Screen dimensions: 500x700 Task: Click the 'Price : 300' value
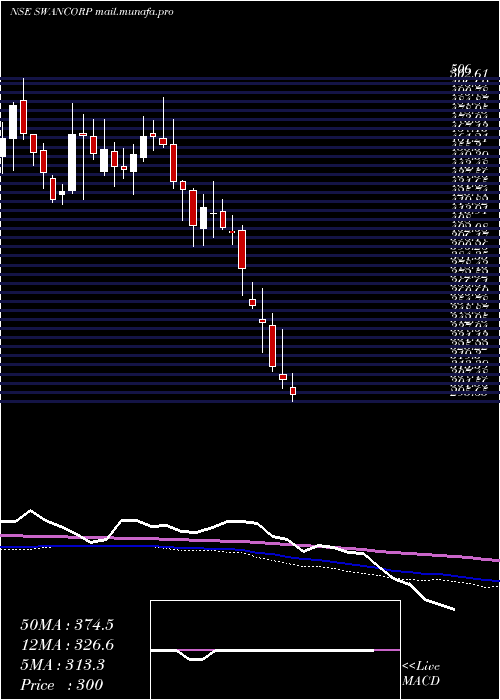(62, 685)
